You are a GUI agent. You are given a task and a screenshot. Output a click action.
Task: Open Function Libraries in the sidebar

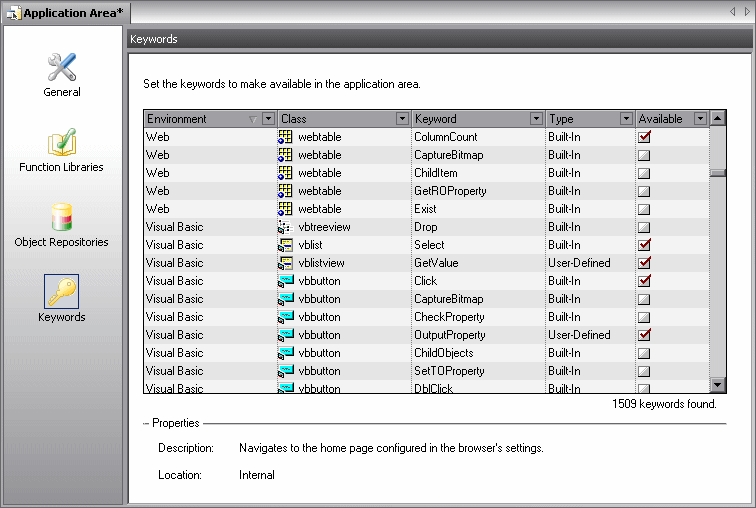62,143
